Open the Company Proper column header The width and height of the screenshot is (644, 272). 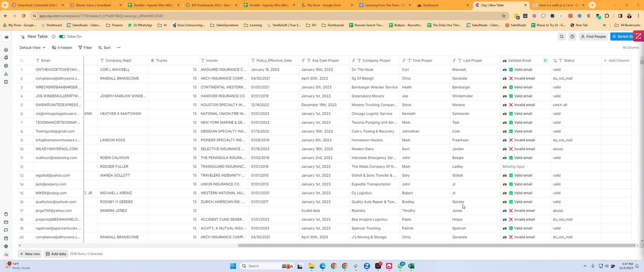point(375,60)
